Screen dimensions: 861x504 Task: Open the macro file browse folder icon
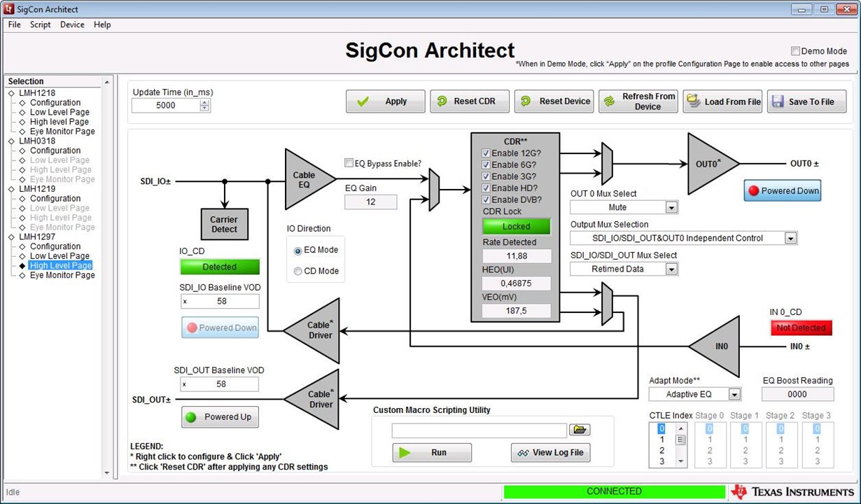click(x=581, y=430)
